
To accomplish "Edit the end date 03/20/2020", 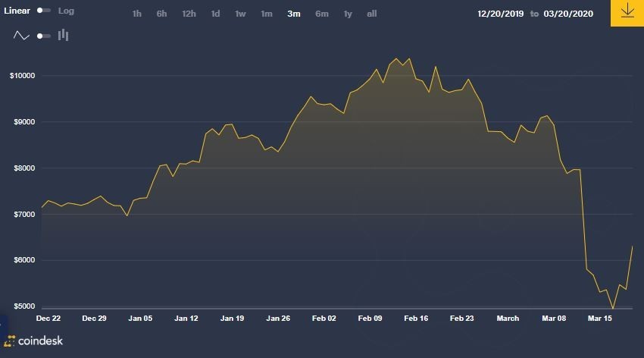I will tap(568, 14).
